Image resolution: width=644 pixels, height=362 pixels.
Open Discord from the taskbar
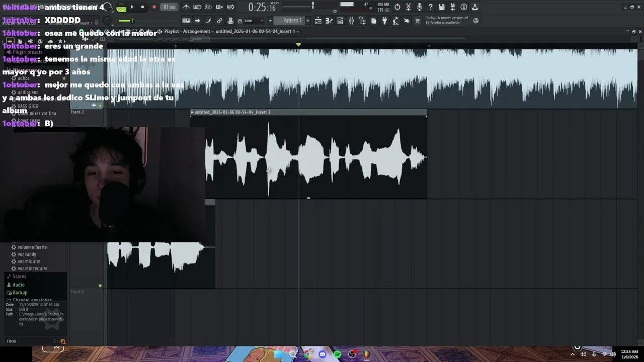click(323, 354)
